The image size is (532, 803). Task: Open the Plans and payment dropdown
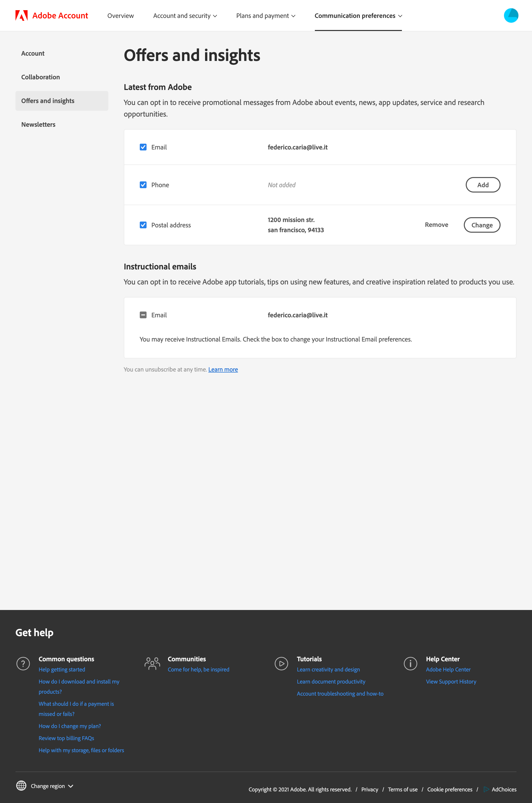point(265,16)
